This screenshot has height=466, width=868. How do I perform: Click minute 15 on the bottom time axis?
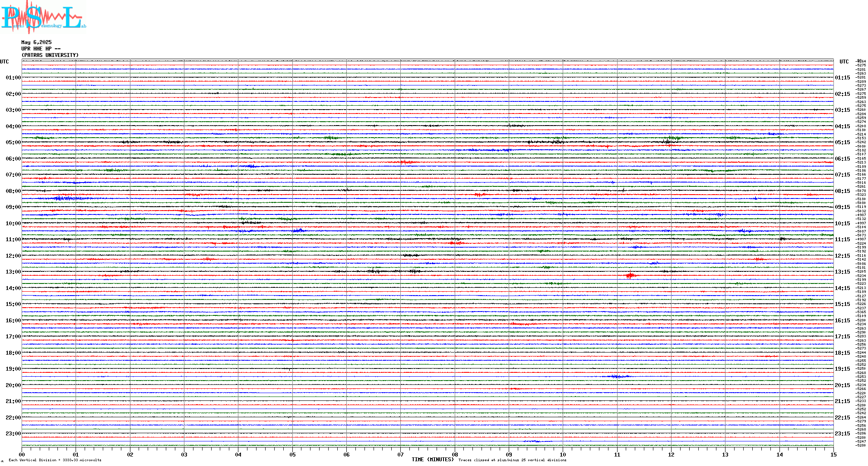pos(833,454)
